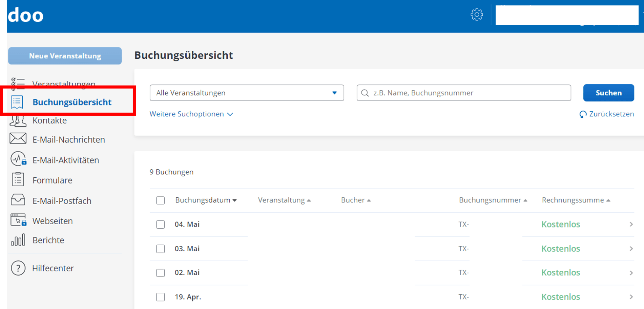The width and height of the screenshot is (644, 309).
Task: Open Berichte bar chart icon
Action: click(18, 240)
